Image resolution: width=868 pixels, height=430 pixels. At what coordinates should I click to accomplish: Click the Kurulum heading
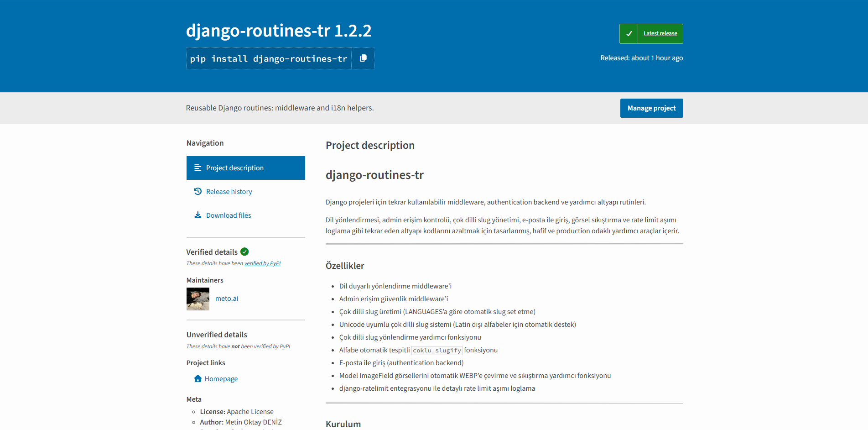343,424
